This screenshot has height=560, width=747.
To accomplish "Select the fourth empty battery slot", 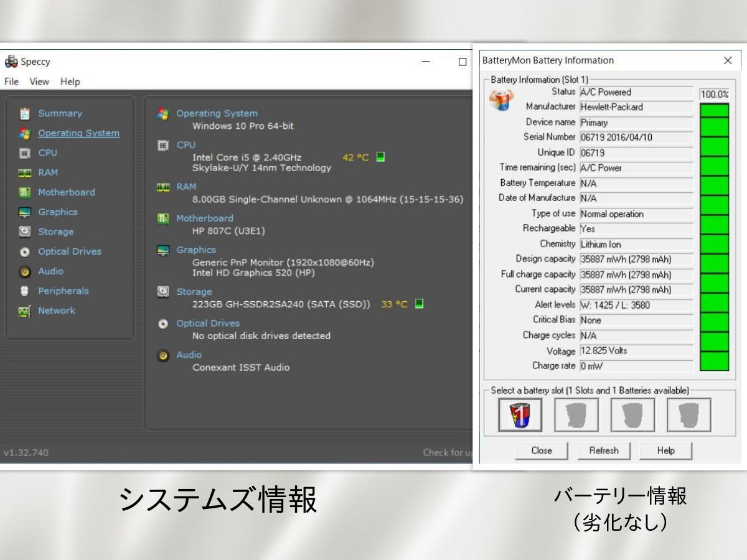I will tap(688, 414).
